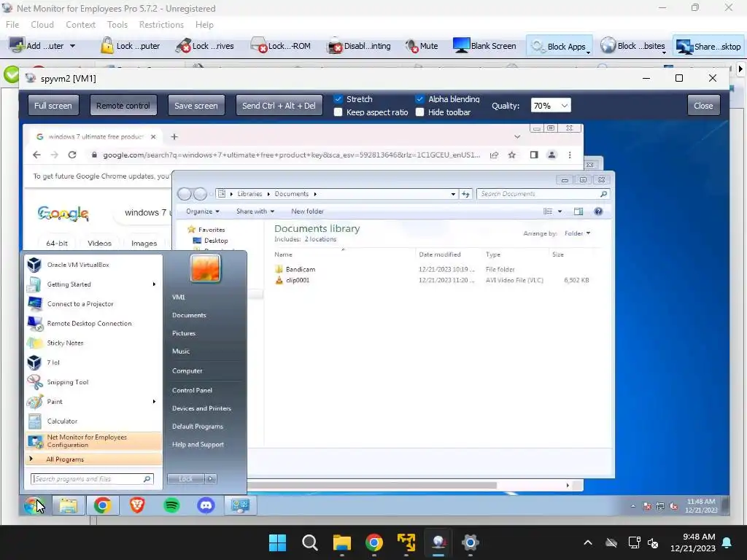This screenshot has height=560, width=747.
Task: Open Control Panel from start menu
Action: coord(192,390)
